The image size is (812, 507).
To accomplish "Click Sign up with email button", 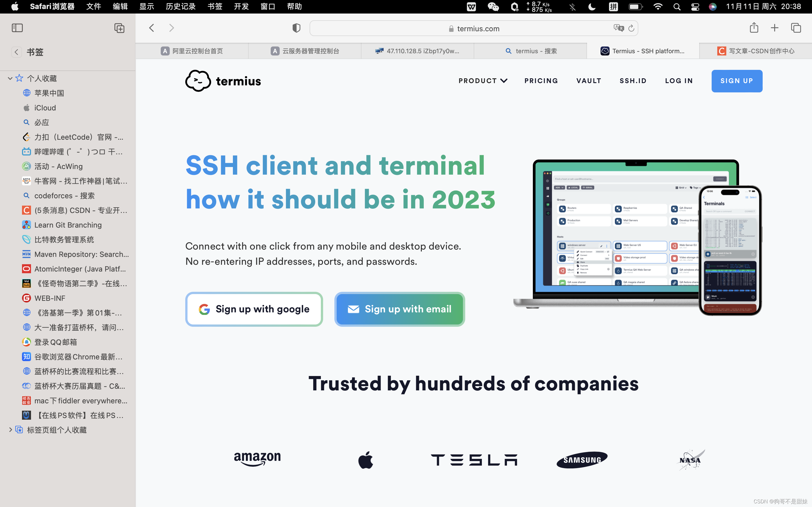I will (400, 308).
